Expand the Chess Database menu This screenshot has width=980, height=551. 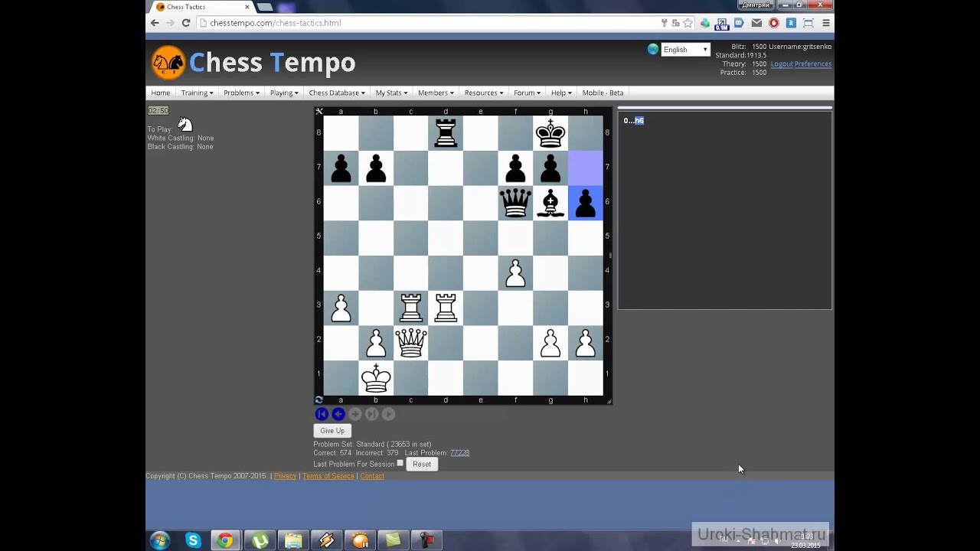337,93
